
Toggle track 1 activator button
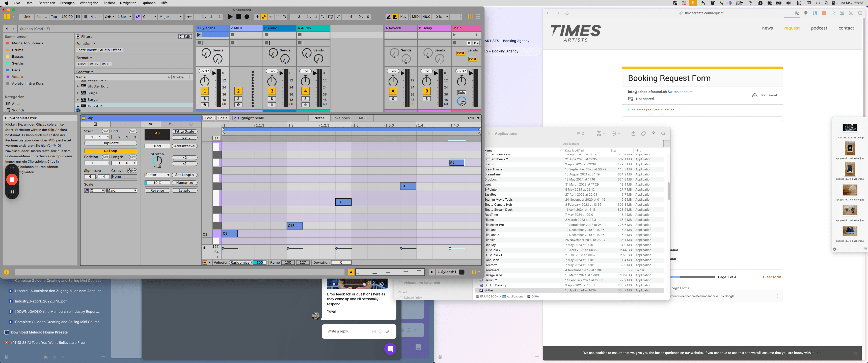click(205, 91)
